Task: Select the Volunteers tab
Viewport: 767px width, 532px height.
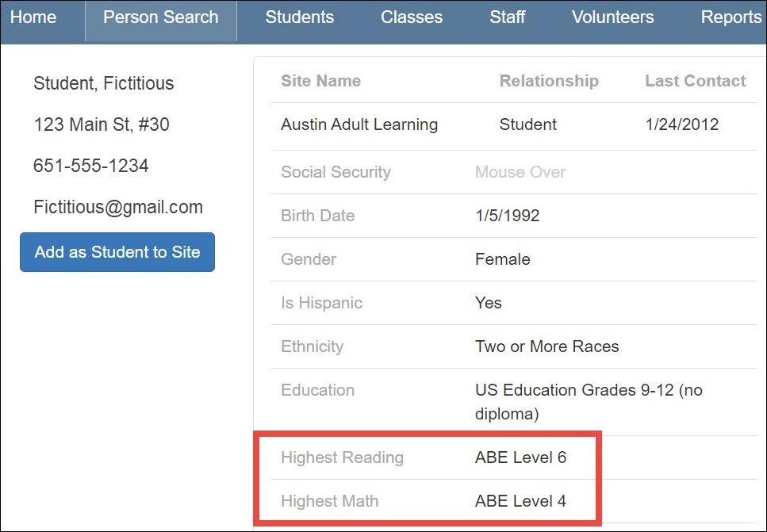Action: 612,17
